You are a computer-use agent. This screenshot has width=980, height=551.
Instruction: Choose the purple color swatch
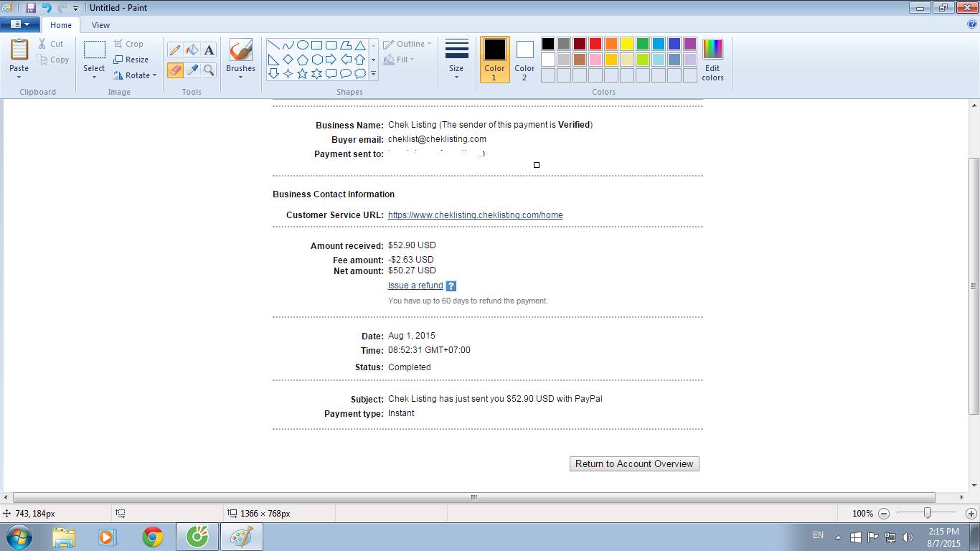coord(690,44)
